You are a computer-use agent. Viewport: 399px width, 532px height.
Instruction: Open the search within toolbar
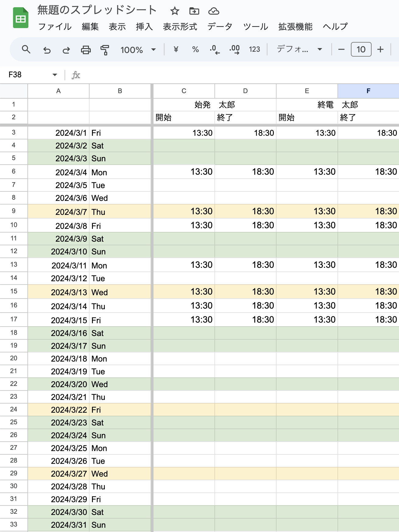[x=26, y=50]
